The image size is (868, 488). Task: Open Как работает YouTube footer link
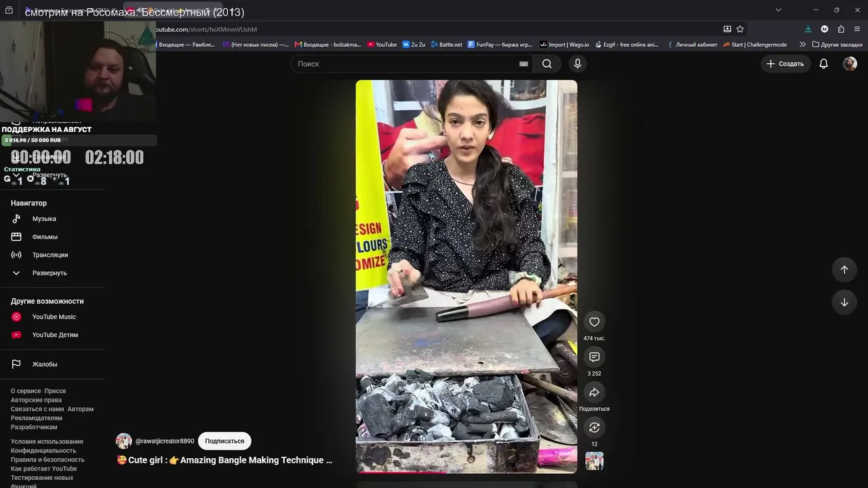[44, 468]
